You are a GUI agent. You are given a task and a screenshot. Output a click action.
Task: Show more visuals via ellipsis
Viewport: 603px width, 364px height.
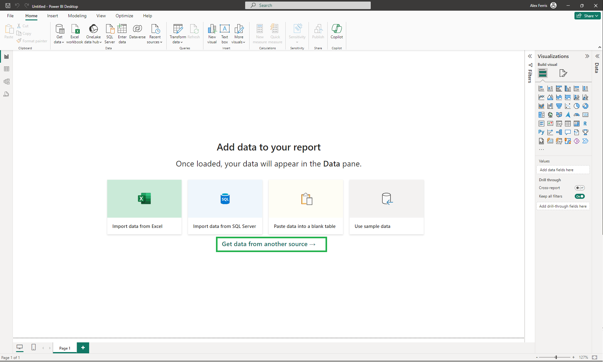click(541, 150)
